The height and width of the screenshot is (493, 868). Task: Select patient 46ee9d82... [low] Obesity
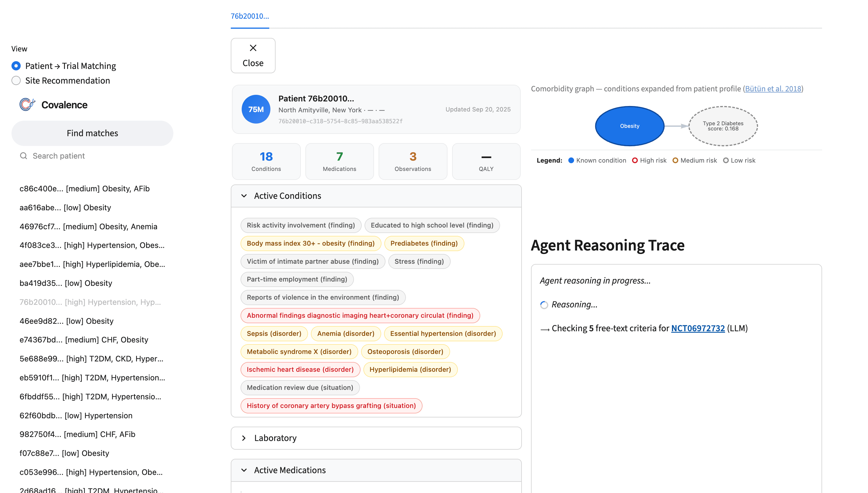67,321
